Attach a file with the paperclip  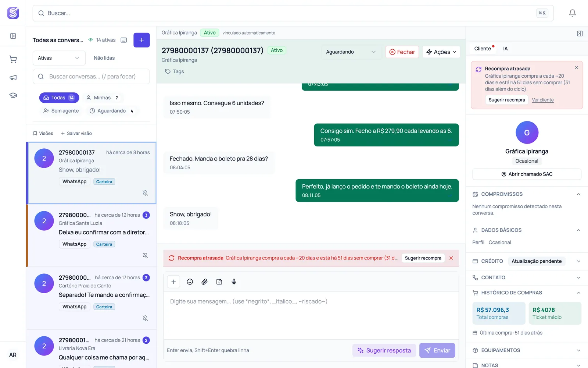(x=204, y=282)
